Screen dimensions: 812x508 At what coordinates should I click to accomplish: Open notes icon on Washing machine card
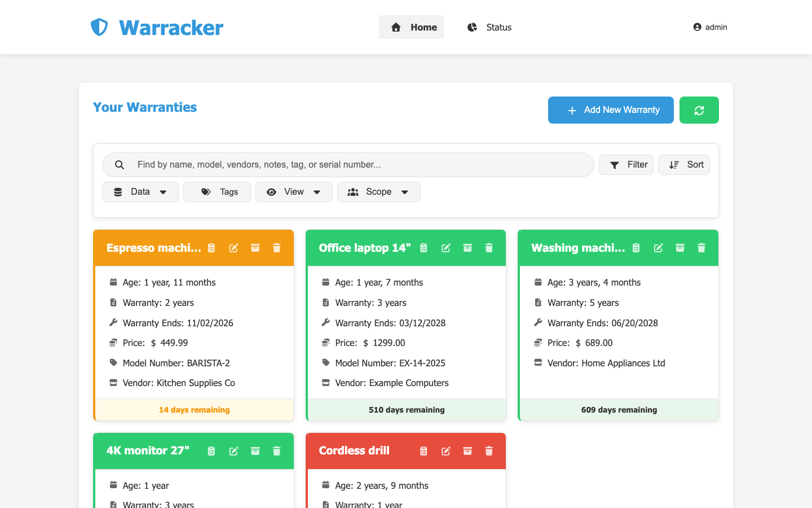click(x=636, y=248)
